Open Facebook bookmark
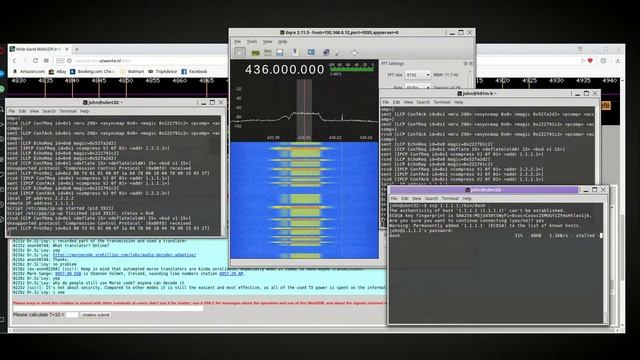 (195, 71)
